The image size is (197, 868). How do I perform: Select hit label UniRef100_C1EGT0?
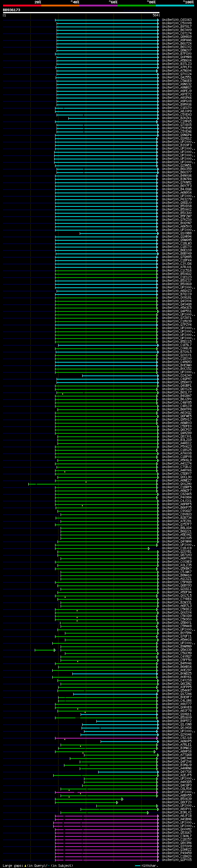(x=177, y=108)
